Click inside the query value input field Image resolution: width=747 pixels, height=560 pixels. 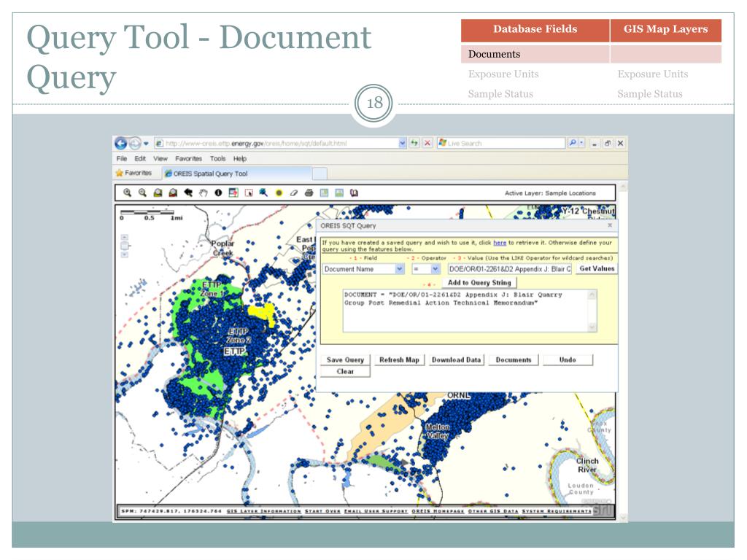click(x=509, y=269)
